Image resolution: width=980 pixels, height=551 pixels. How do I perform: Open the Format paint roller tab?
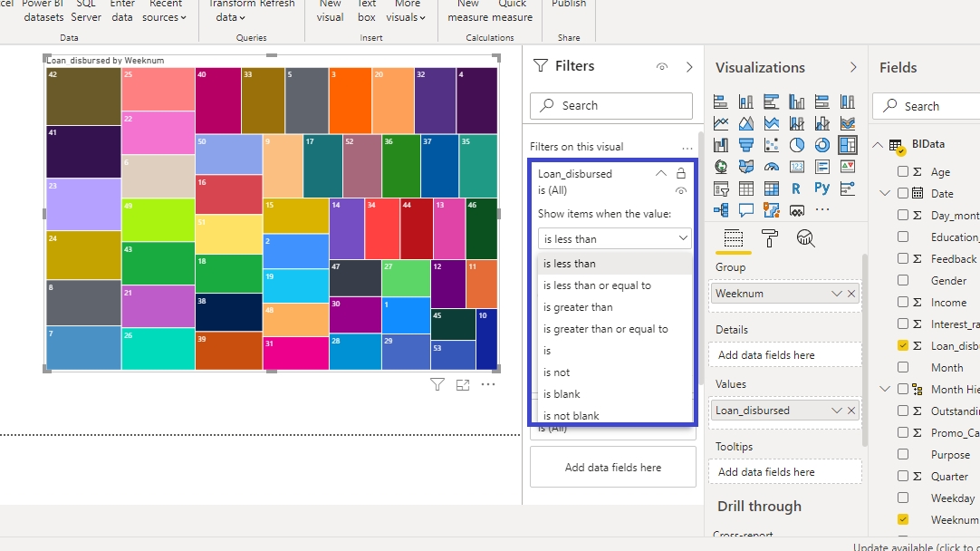tap(770, 238)
